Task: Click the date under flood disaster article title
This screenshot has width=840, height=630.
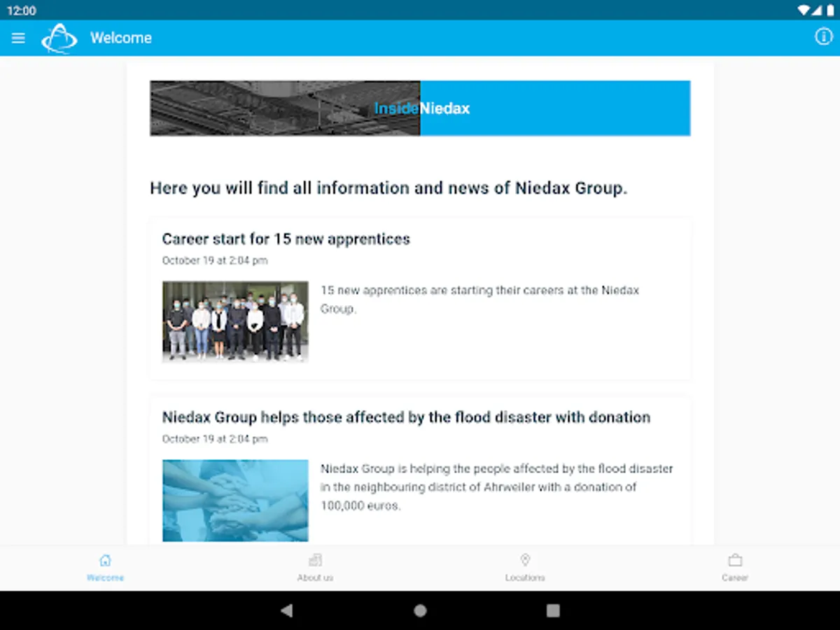Action: point(215,439)
